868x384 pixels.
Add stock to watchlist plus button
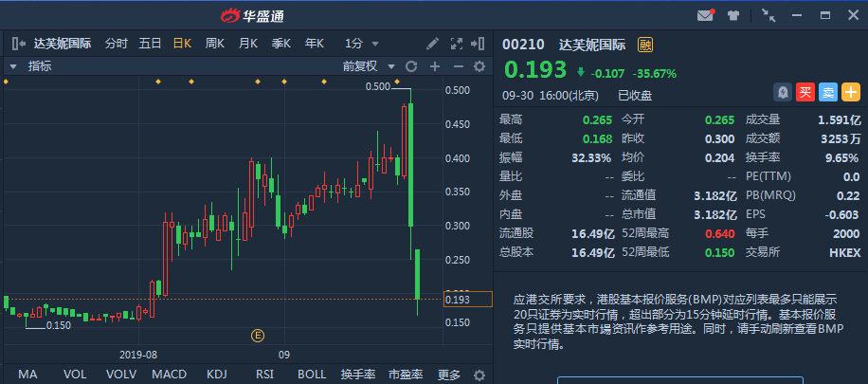851,92
